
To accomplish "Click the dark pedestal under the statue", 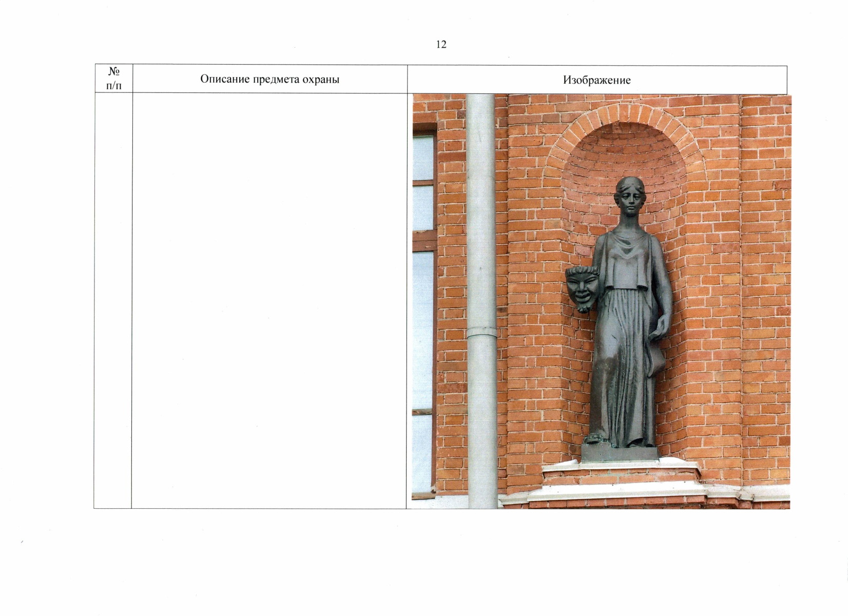I will (620, 453).
